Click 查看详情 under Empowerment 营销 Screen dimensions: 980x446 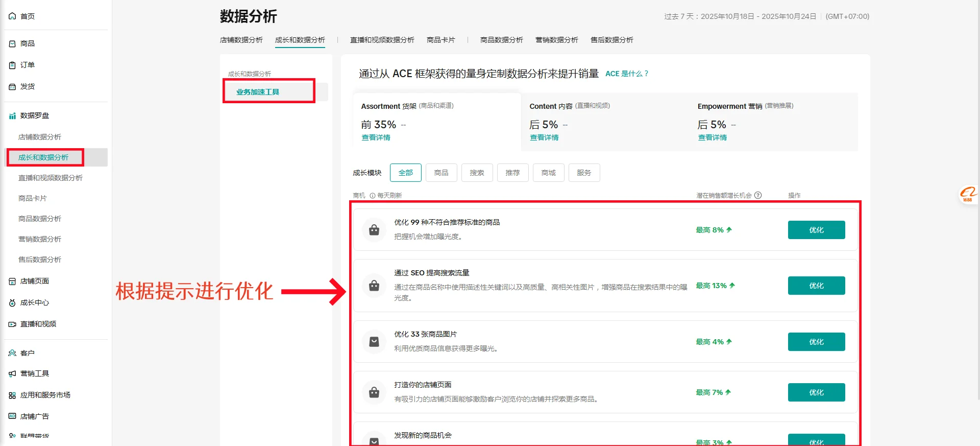(x=712, y=137)
